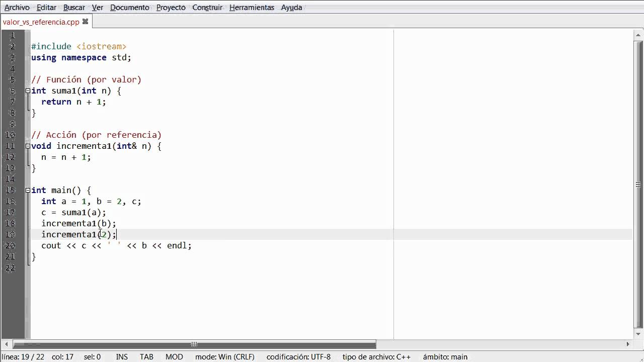Click the horizontal scrollbar left arrow

coord(7,344)
